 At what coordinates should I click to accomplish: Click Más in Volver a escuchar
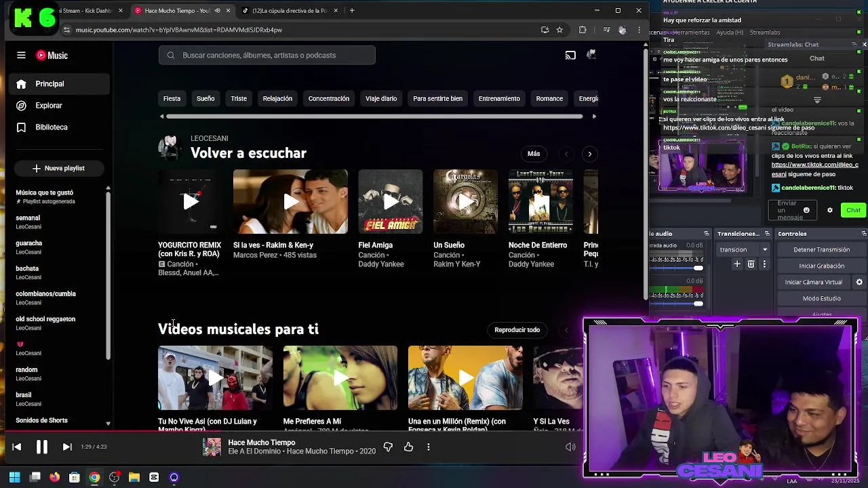coord(534,154)
